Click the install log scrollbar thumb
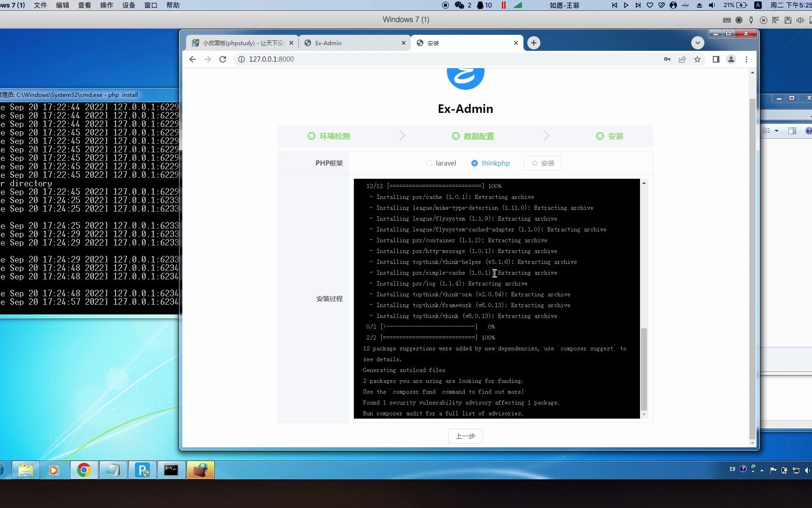The width and height of the screenshot is (812, 508). pyautogui.click(x=644, y=369)
